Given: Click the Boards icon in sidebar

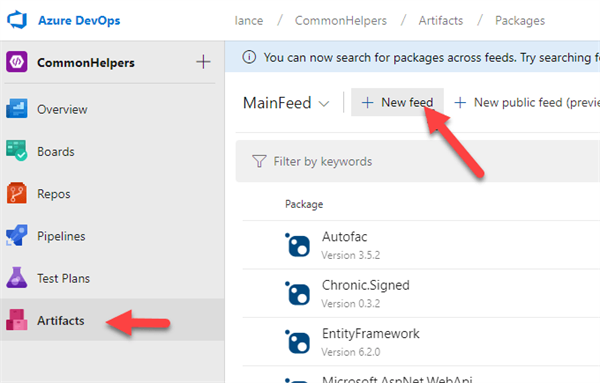Looking at the screenshot, I should [x=16, y=151].
